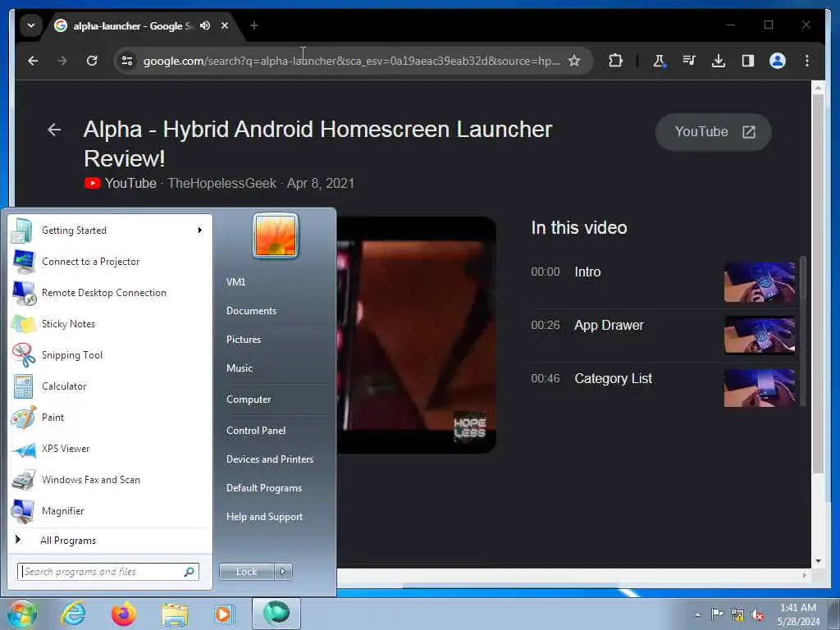Click the user account picture
The height and width of the screenshot is (630, 840).
click(276, 235)
